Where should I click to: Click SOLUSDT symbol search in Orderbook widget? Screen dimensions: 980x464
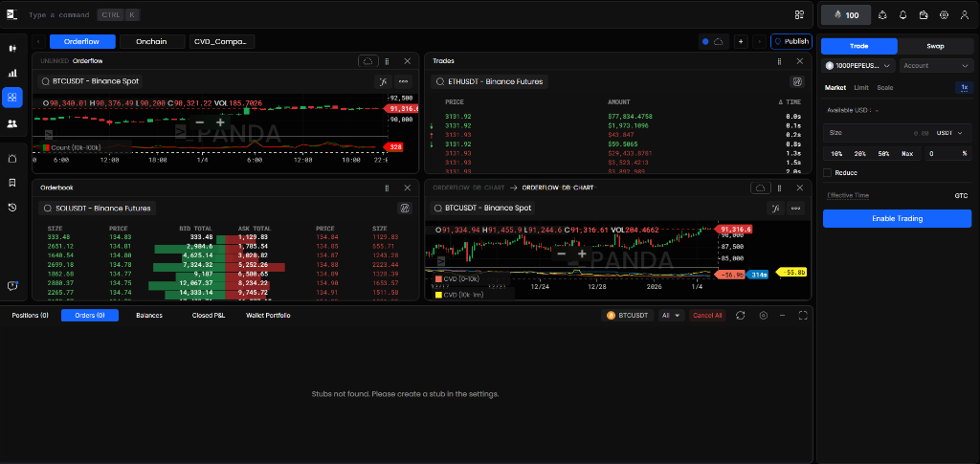tap(97, 208)
